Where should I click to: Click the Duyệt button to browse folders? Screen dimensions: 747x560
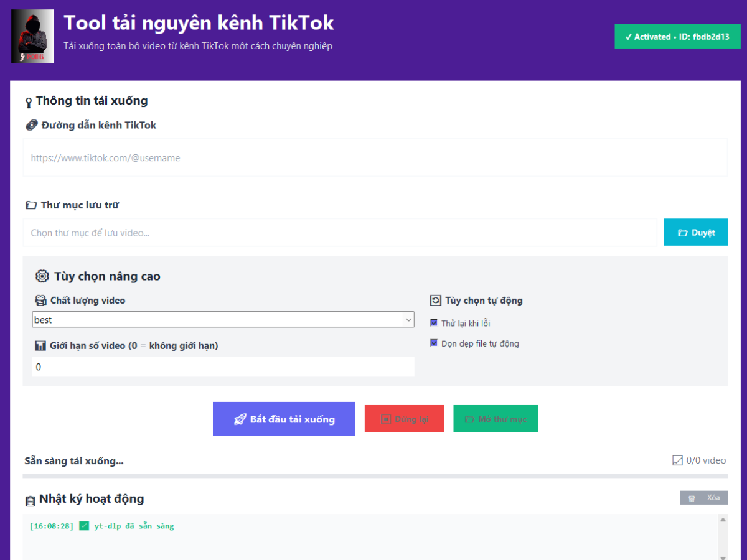click(x=695, y=231)
